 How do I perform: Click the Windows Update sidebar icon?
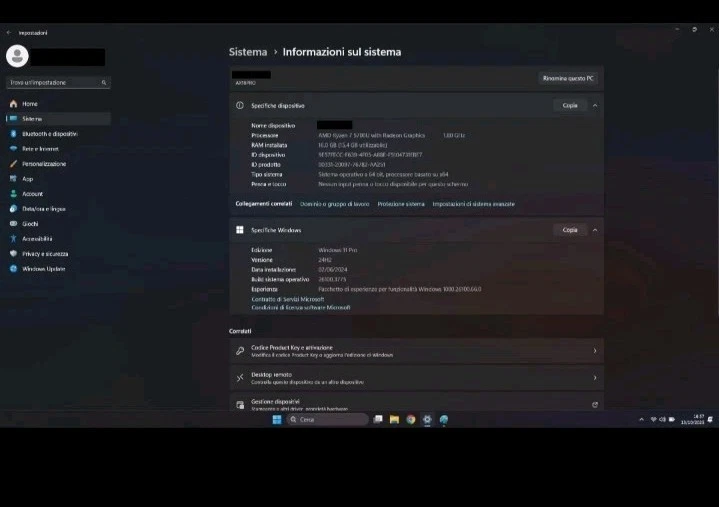click(13, 269)
